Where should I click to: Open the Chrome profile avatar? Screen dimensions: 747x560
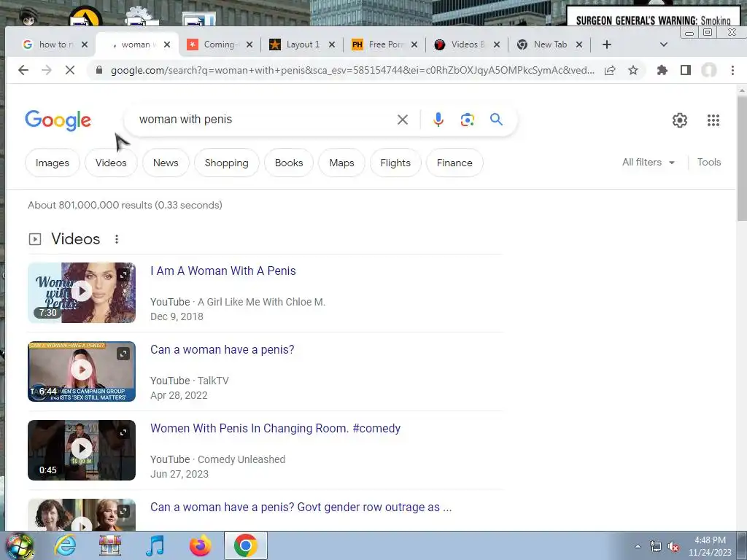(708, 71)
